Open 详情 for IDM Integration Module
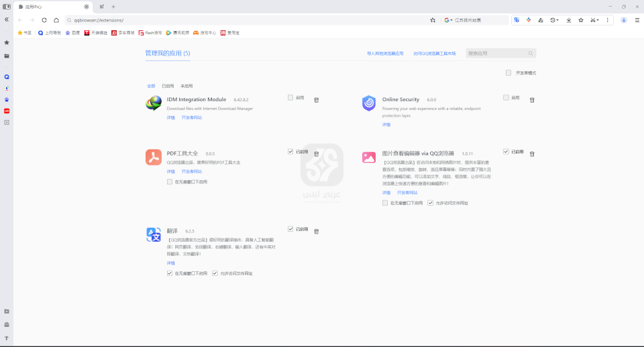 [x=171, y=118]
